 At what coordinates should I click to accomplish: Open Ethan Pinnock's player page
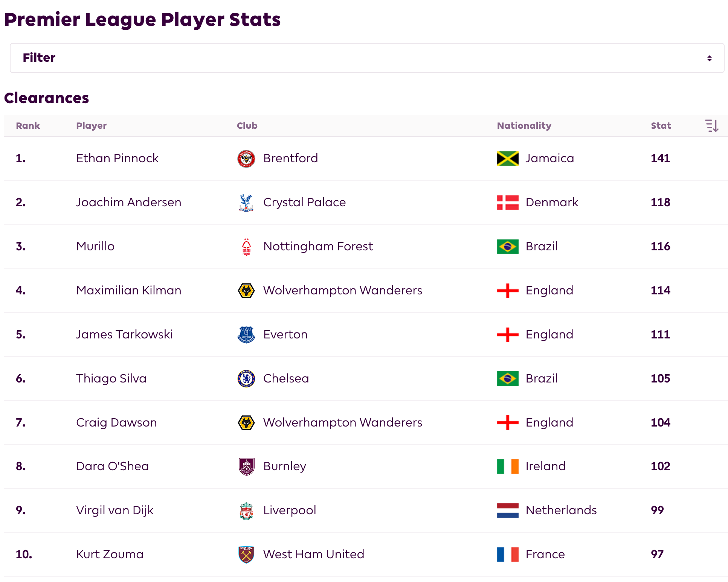point(117,158)
